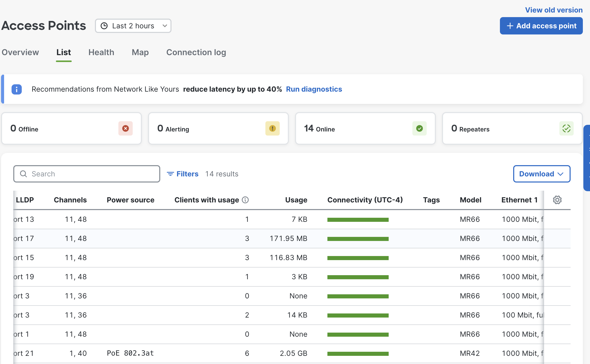Click the green Online checkmark icon

[419, 128]
